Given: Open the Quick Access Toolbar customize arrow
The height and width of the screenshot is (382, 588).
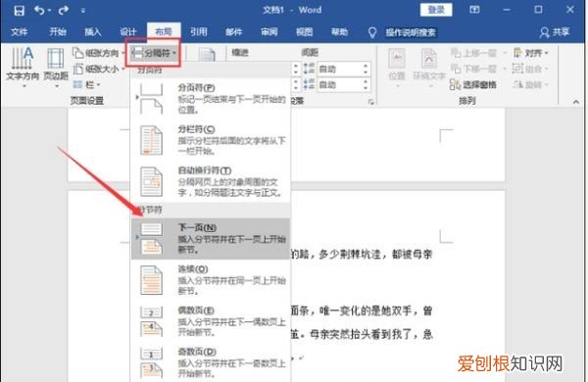Looking at the screenshot, I should [x=82, y=11].
